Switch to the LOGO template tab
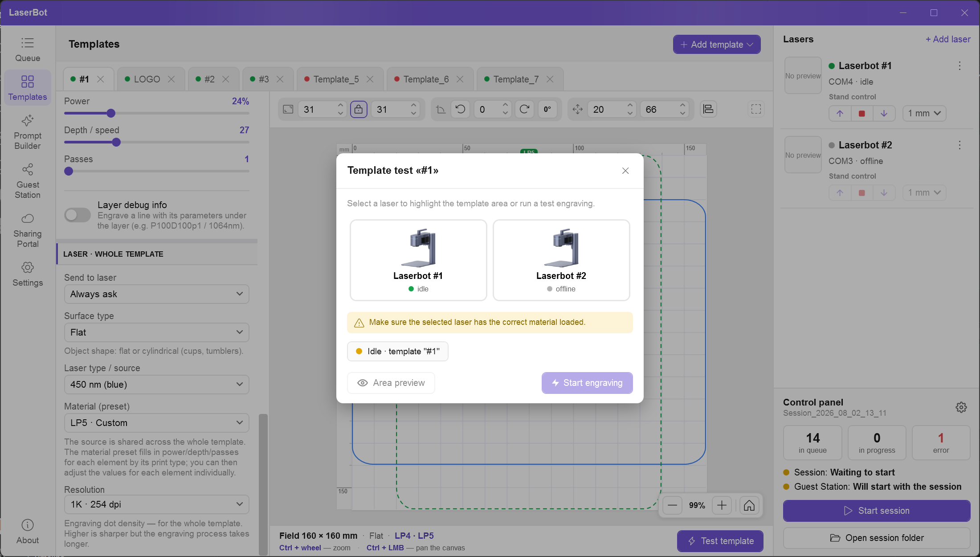The height and width of the screenshot is (557, 980). click(x=151, y=79)
